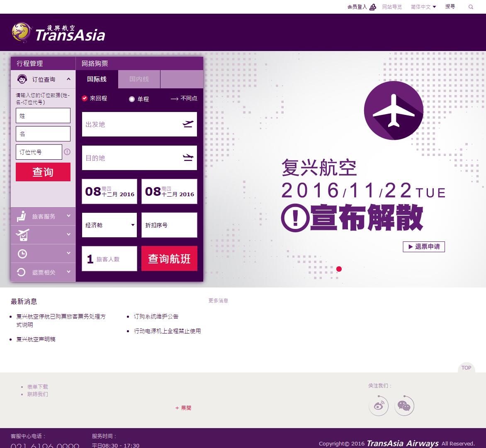This screenshot has height=448, width=486.
Task: Open 网站导览 in top menu
Action: (392, 7)
